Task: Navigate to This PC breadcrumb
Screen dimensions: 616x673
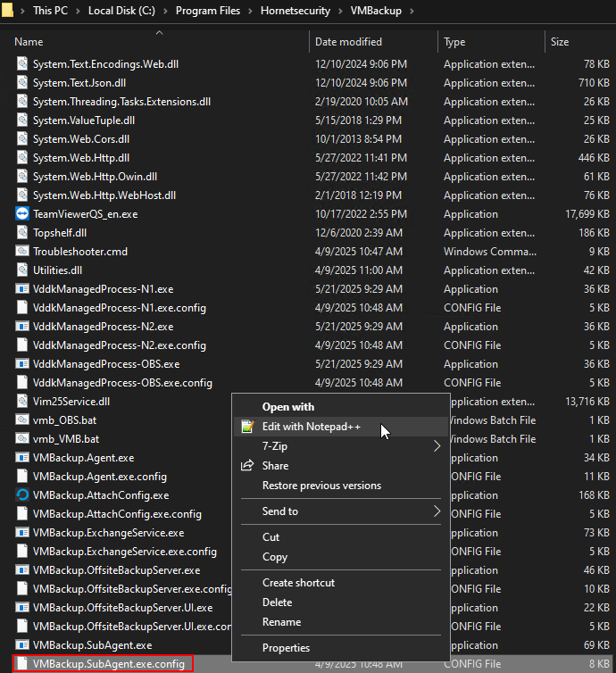Action: click(x=50, y=11)
